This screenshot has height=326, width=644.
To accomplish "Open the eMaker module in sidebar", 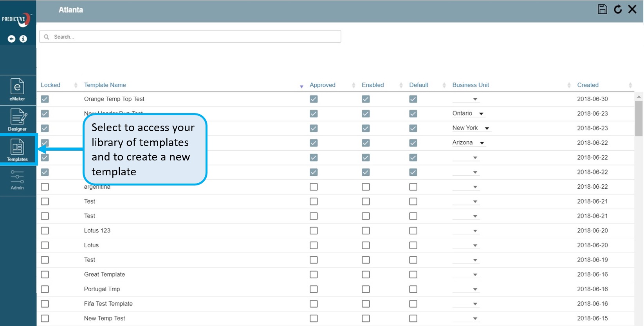I will point(17,90).
